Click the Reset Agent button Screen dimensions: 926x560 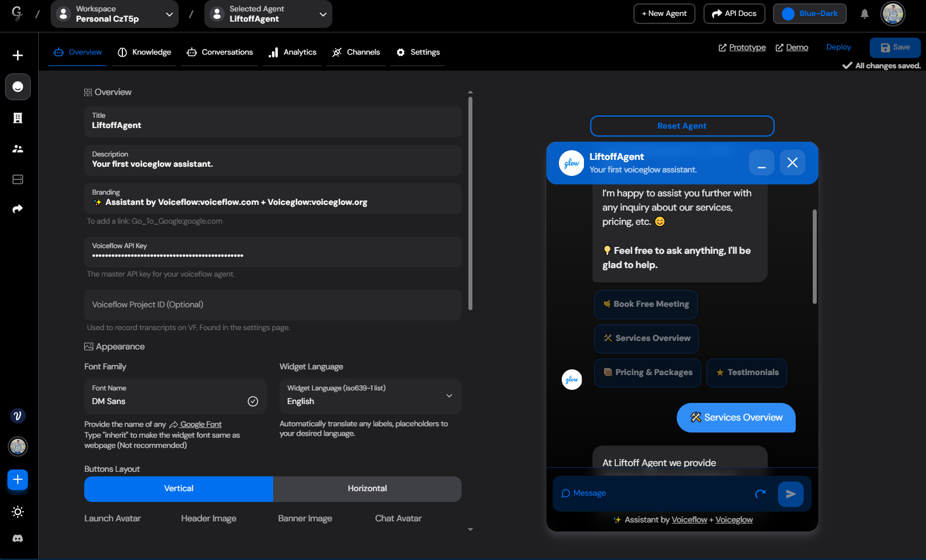682,126
